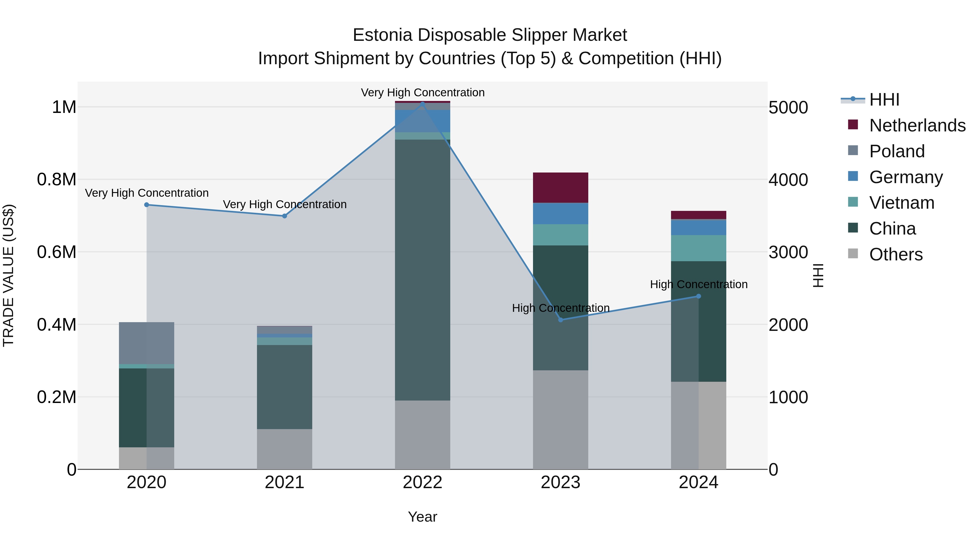Click the 'Estonia Disposable Slipper Market' title
The height and width of the screenshot is (551, 980).
[490, 35]
